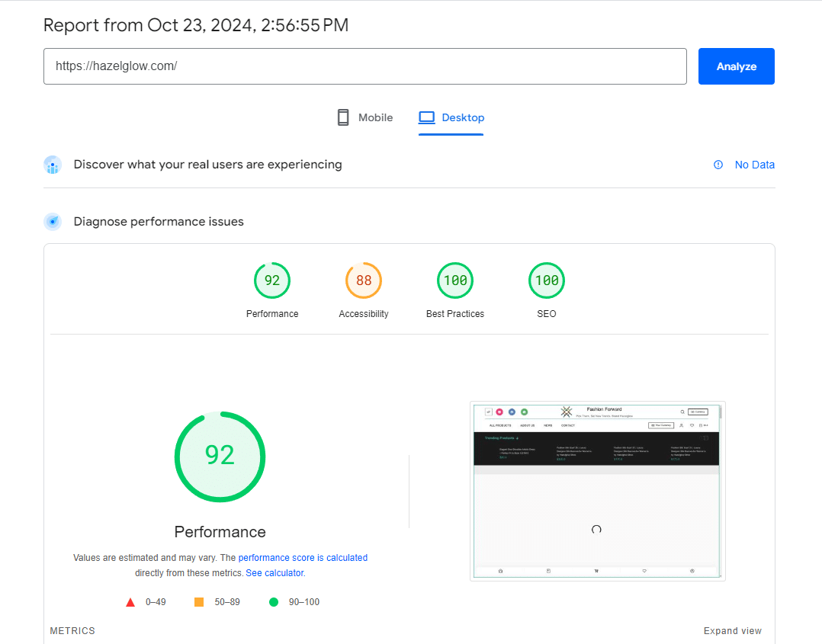Expand view of the metrics section
Image resolution: width=822 pixels, height=644 pixels.
(x=732, y=631)
